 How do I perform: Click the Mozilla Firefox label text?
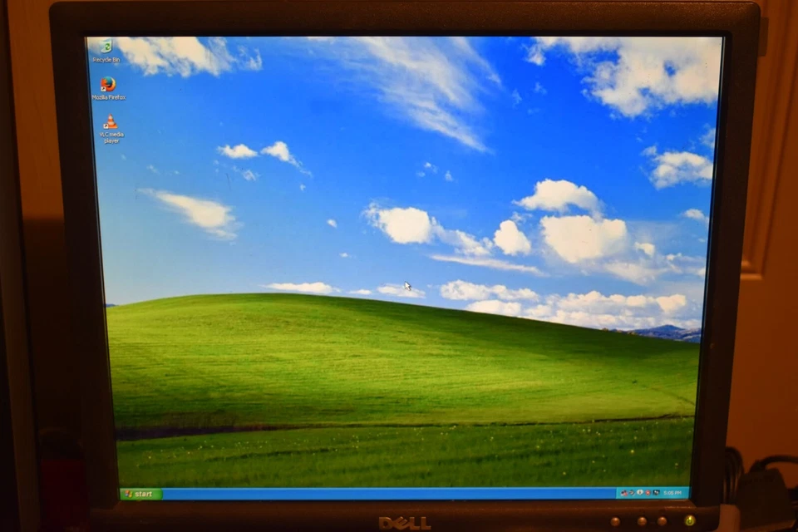[x=107, y=97]
